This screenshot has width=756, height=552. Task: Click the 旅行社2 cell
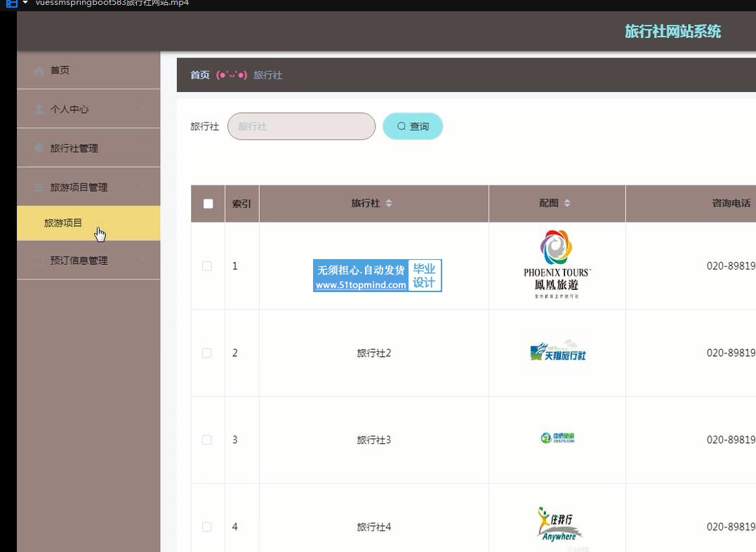tap(373, 353)
